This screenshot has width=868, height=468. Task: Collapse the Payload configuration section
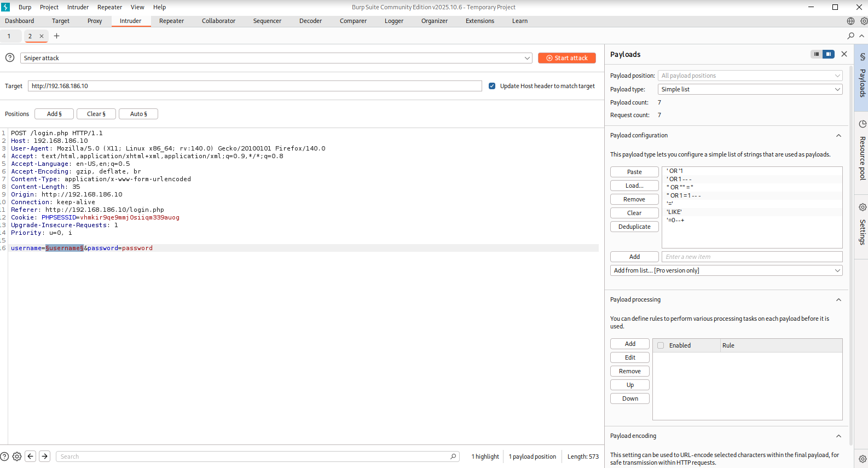838,136
